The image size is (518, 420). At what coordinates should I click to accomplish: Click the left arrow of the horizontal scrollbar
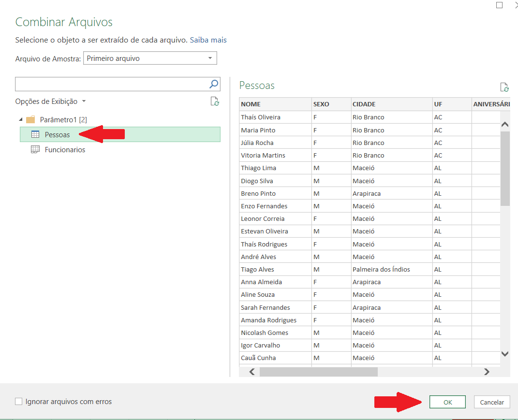tap(252, 372)
